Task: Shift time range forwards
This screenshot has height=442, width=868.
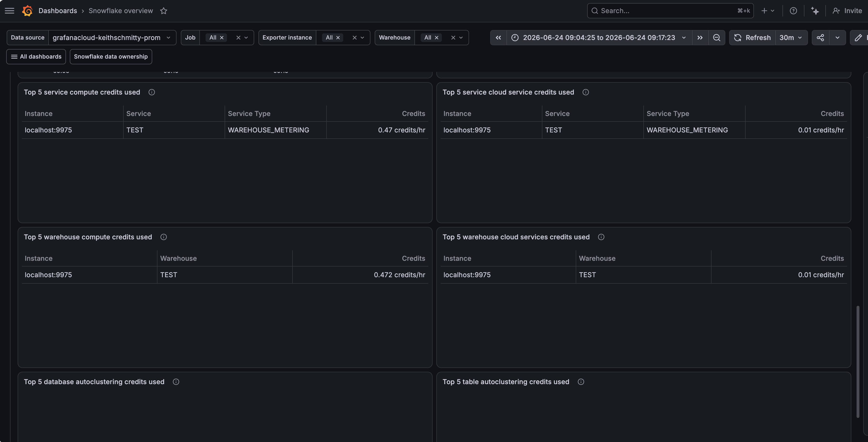Action: coord(700,37)
